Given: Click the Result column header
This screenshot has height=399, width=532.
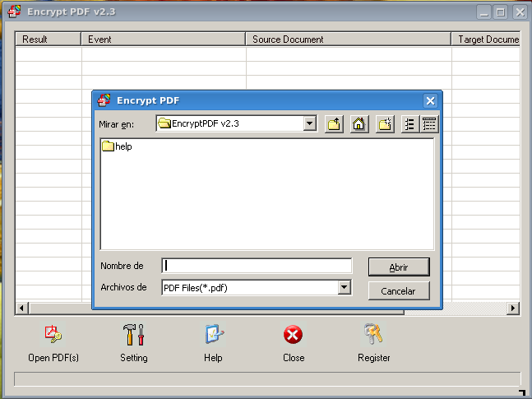Looking at the screenshot, I should [x=49, y=39].
